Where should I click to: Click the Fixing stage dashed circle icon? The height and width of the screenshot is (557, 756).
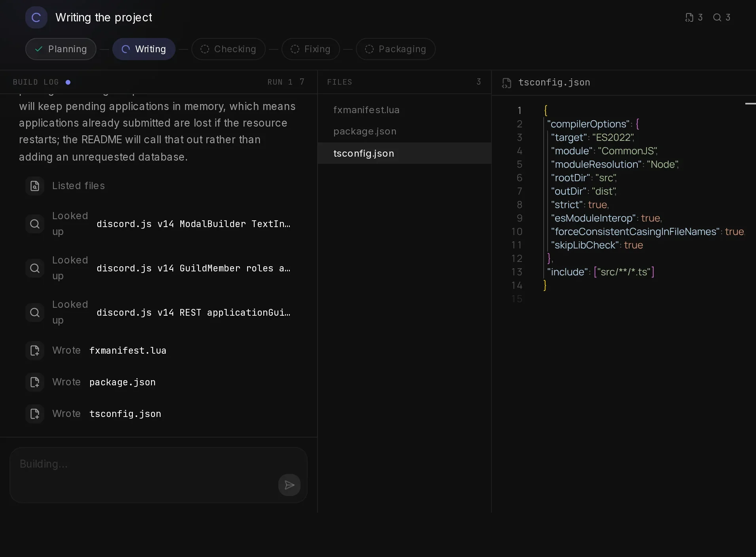click(x=295, y=49)
